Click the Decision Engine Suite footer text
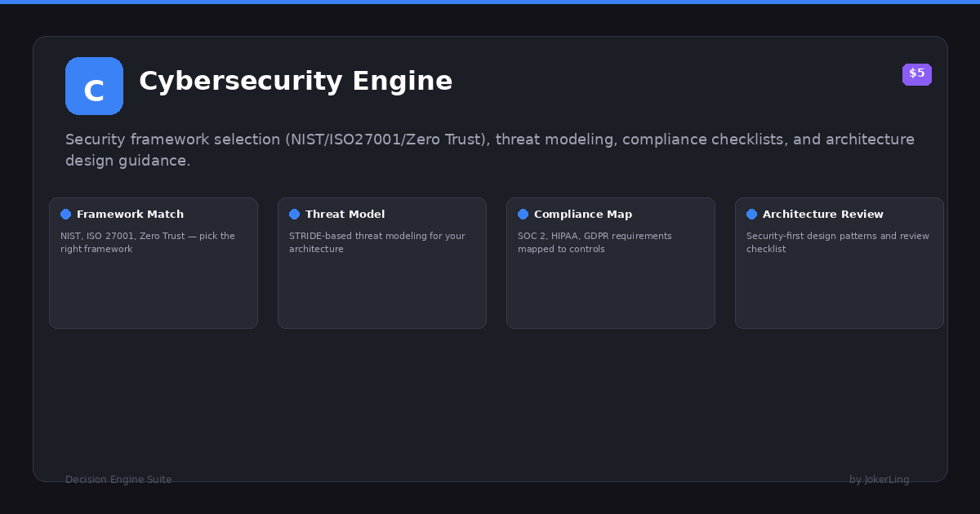 pyautogui.click(x=118, y=480)
